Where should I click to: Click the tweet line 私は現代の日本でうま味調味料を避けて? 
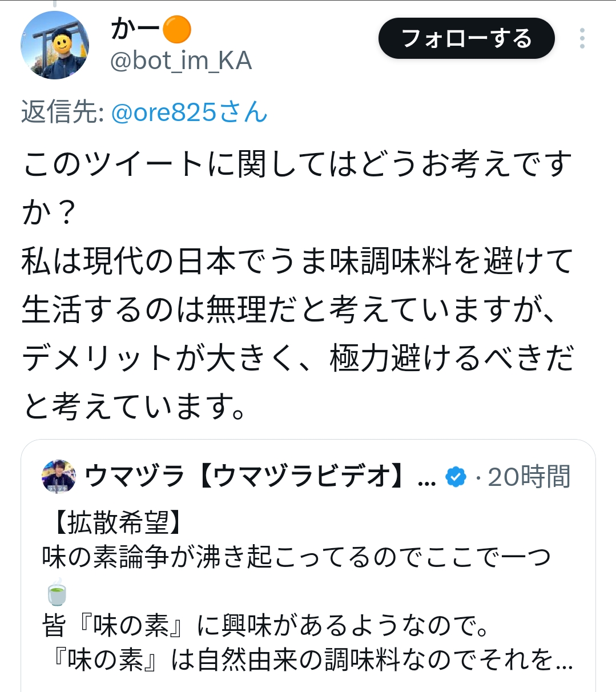pyautogui.click(x=297, y=261)
